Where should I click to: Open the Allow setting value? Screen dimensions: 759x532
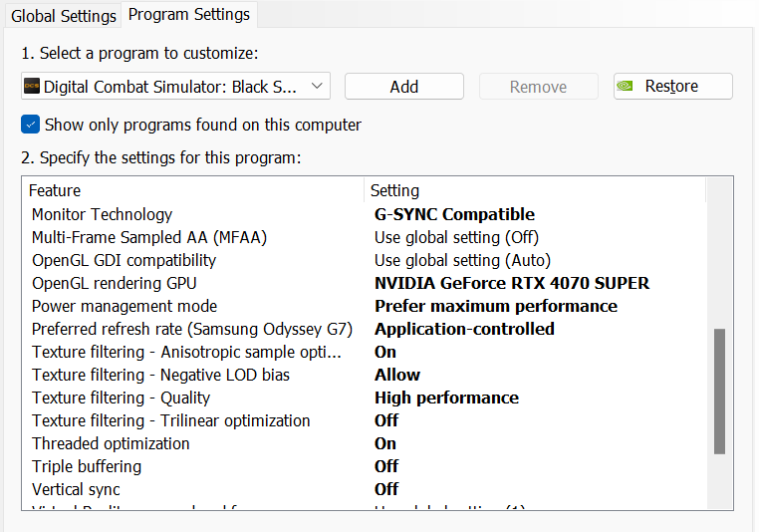[x=396, y=375]
